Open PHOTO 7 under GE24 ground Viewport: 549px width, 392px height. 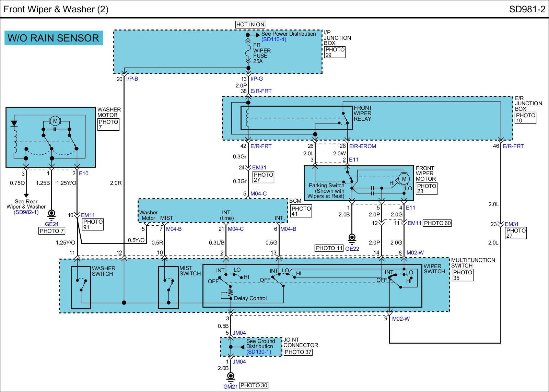[52, 231]
